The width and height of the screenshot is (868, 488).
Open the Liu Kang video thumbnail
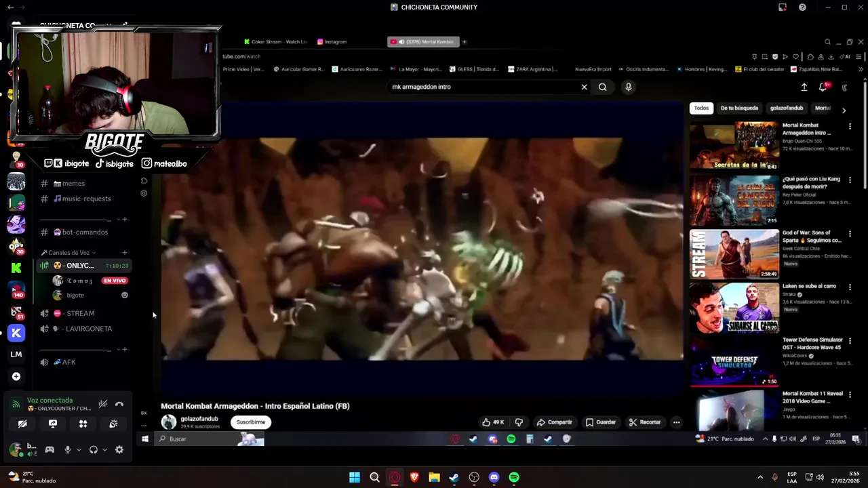click(734, 200)
